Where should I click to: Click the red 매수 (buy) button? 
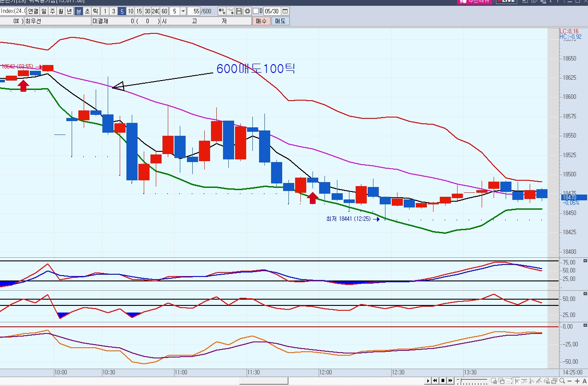261,21
